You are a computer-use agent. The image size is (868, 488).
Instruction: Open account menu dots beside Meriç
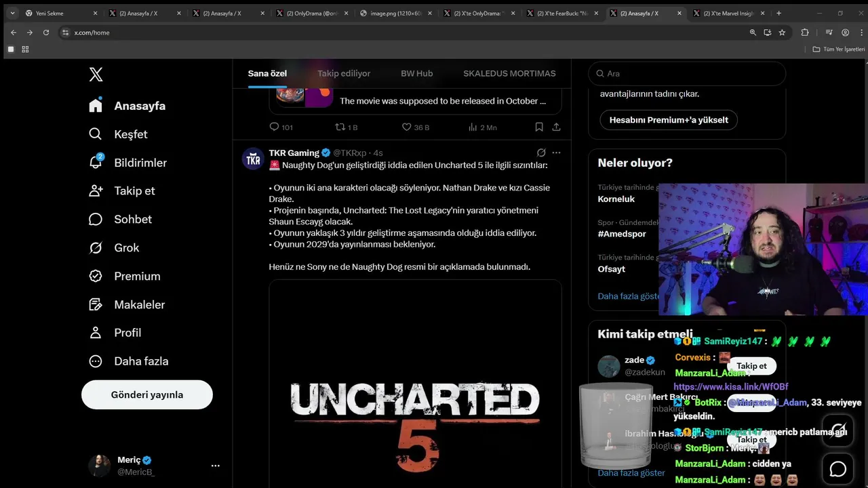tap(216, 466)
